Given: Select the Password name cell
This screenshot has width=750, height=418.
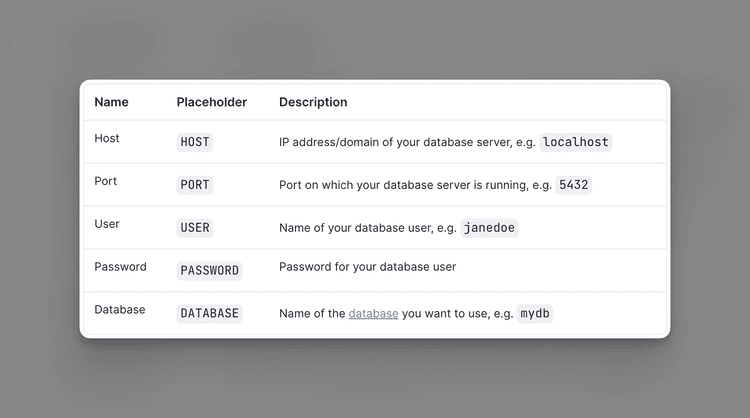Looking at the screenshot, I should [x=121, y=267].
